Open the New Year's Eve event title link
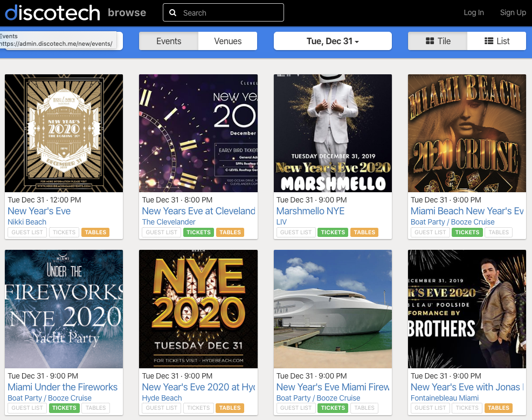This screenshot has width=532, height=420. click(39, 211)
